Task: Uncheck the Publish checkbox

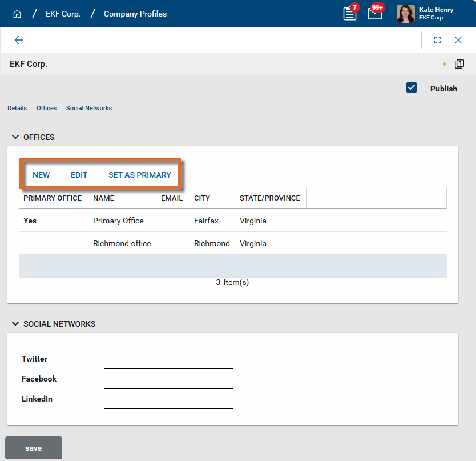Action: (412, 88)
